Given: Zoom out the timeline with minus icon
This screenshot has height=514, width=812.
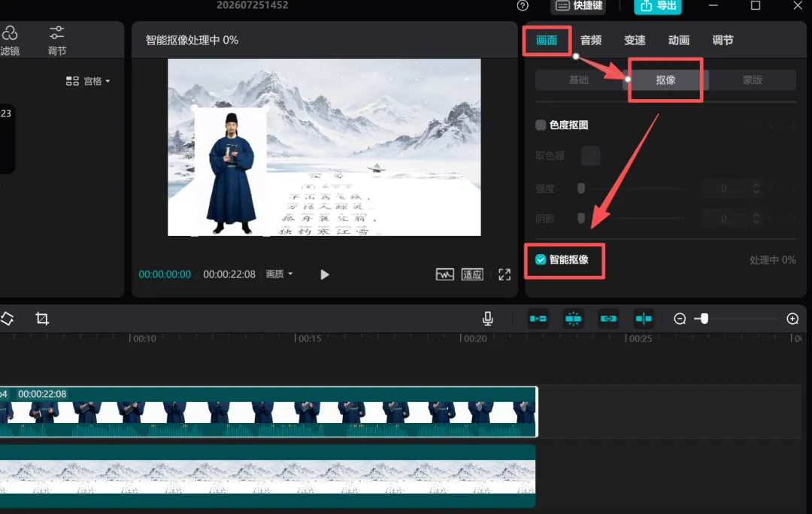Looking at the screenshot, I should (680, 319).
